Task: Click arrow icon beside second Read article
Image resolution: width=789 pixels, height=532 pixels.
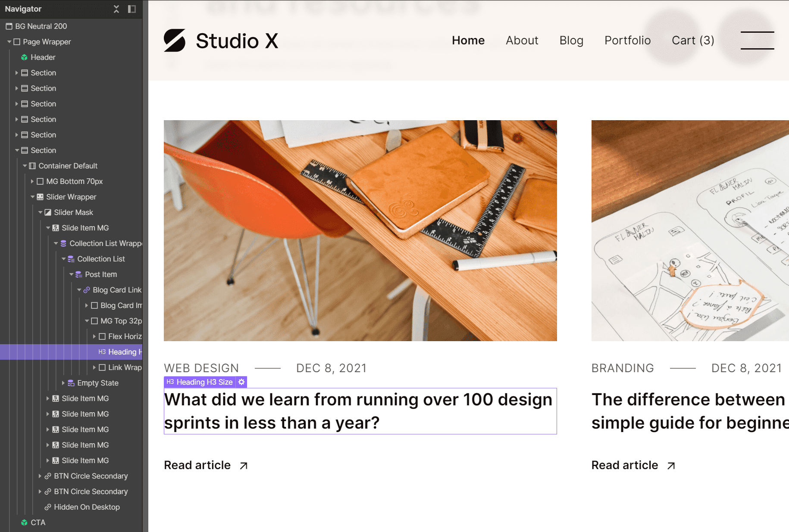Action: pos(671,466)
